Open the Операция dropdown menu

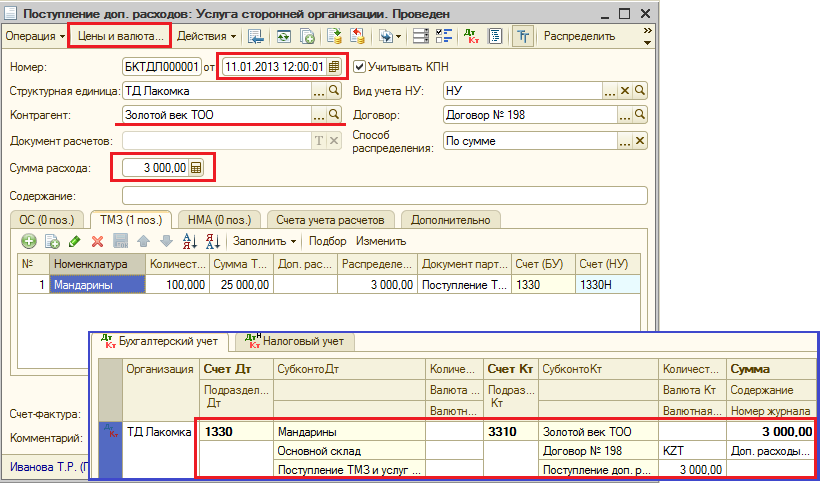click(33, 36)
